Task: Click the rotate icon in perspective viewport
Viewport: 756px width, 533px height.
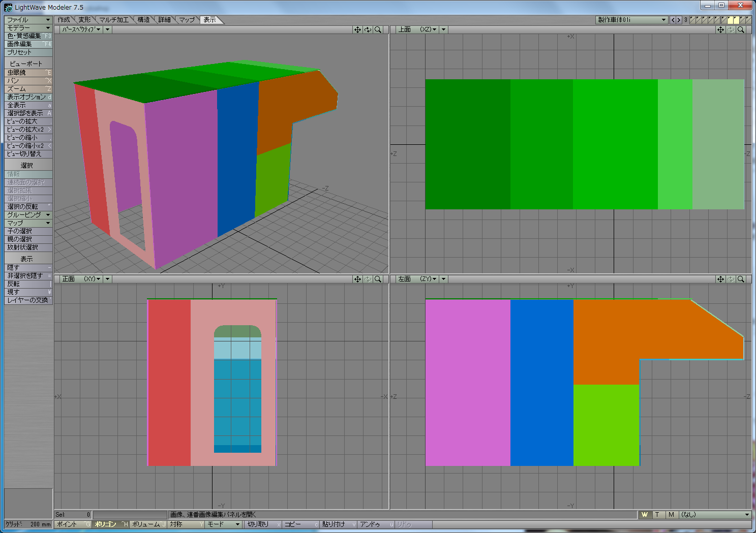Action: [x=368, y=30]
